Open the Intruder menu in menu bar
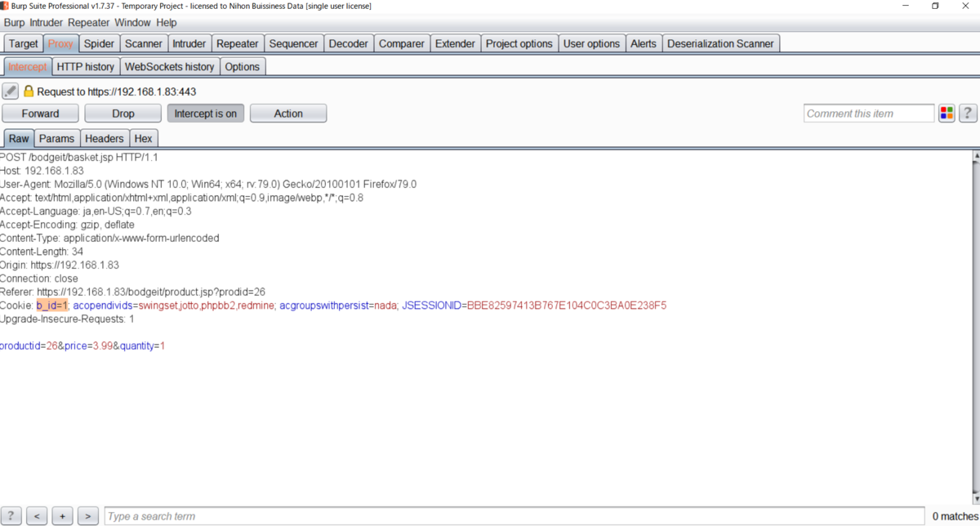Screen dimensions: 980x526 47,23
